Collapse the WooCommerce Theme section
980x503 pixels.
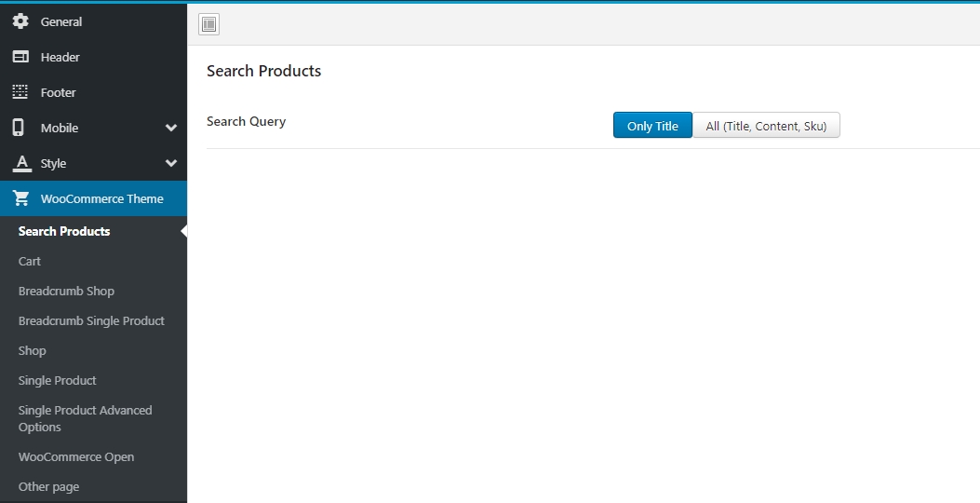101,198
